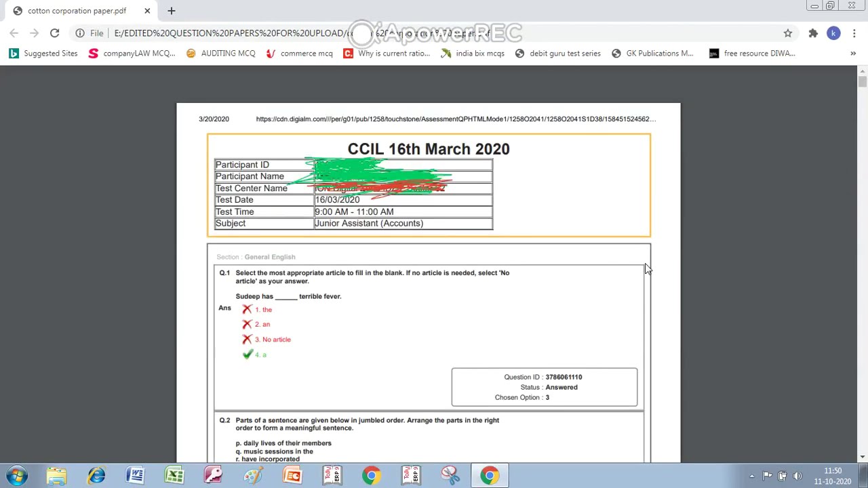Close the cotton corporation paper.pdf tab

pyautogui.click(x=147, y=11)
